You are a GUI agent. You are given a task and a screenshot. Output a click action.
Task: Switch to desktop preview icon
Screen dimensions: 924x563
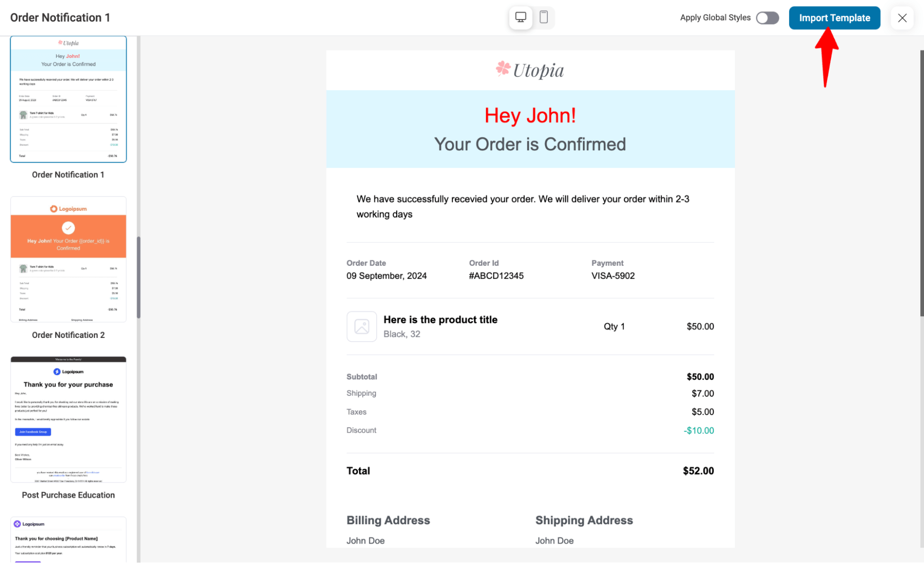click(520, 18)
